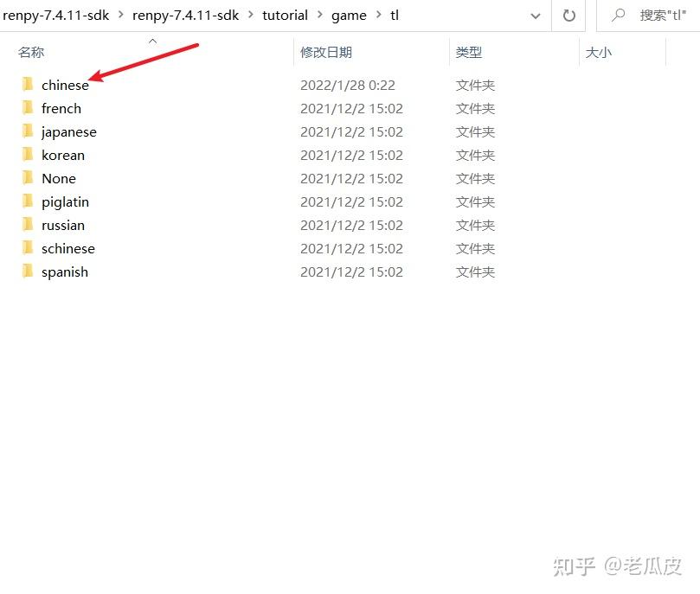Click the 大小 column header
The height and width of the screenshot is (594, 700).
tap(599, 52)
